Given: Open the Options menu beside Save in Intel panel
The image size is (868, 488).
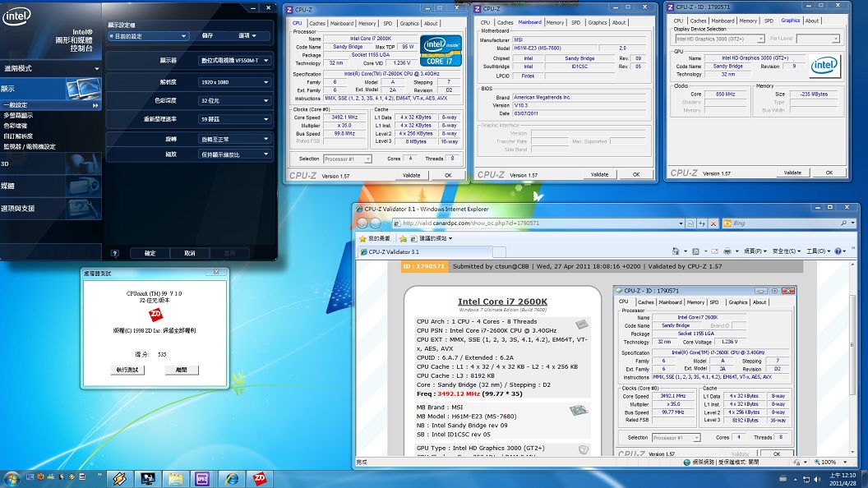Looking at the screenshot, I should tap(247, 35).
